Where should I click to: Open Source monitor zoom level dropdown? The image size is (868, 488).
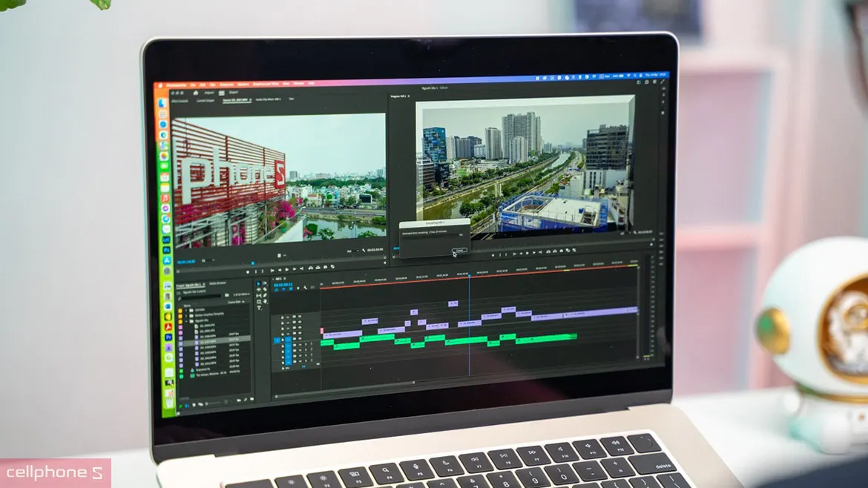coord(208,260)
